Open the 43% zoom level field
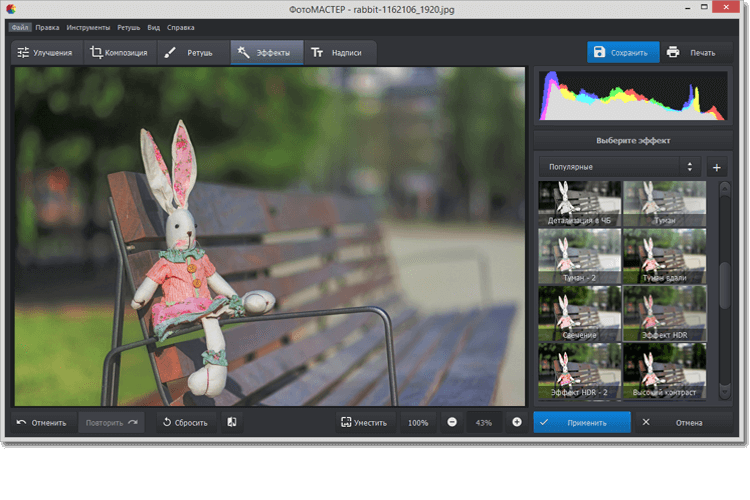The height and width of the screenshot is (500, 750). point(484,422)
